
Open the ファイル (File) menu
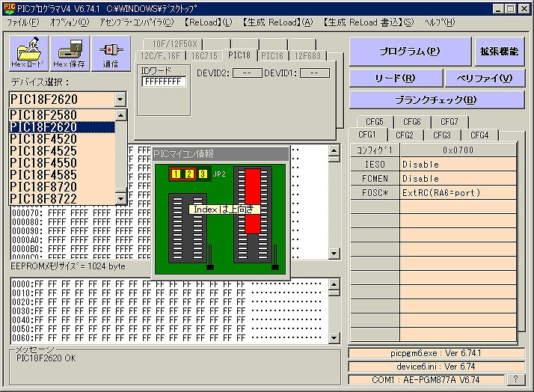(x=23, y=22)
